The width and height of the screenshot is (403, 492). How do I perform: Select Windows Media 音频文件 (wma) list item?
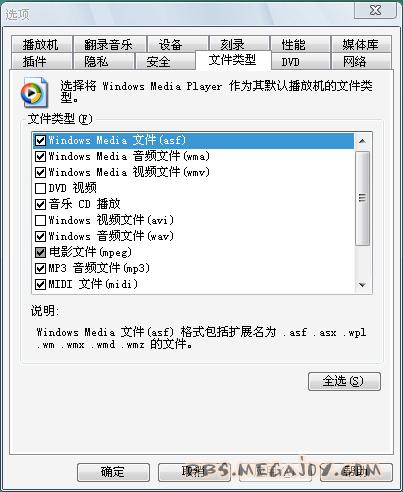pyautogui.click(x=193, y=156)
